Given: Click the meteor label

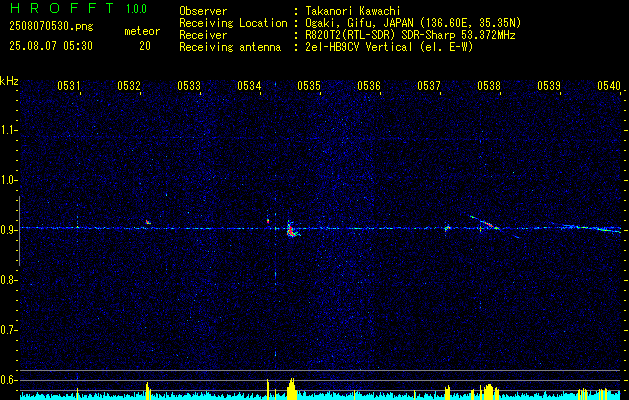Looking at the screenshot, I should [142, 31].
